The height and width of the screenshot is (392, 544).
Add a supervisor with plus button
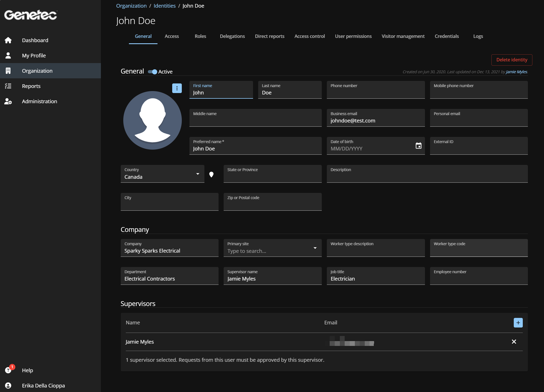518,323
